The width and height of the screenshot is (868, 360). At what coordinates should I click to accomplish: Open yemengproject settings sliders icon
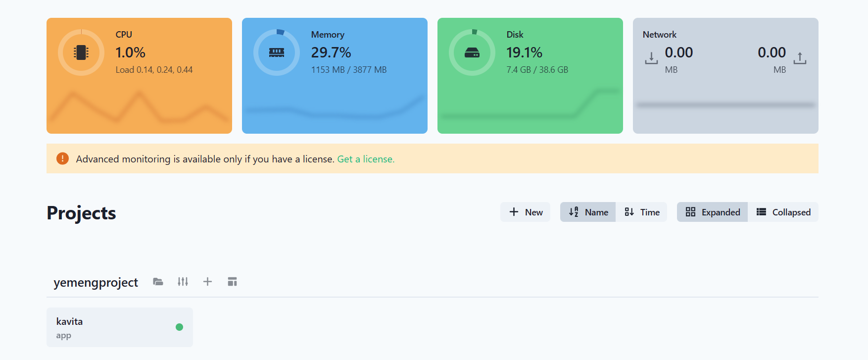[183, 282]
